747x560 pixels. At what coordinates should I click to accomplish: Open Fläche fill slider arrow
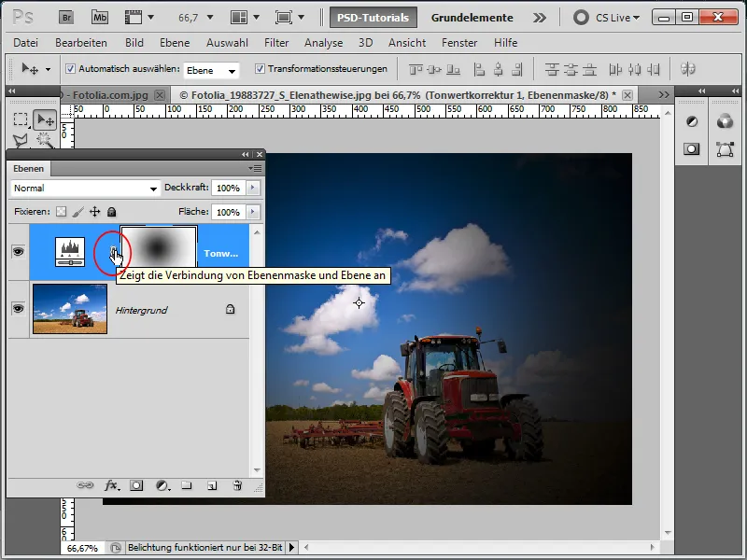(252, 212)
